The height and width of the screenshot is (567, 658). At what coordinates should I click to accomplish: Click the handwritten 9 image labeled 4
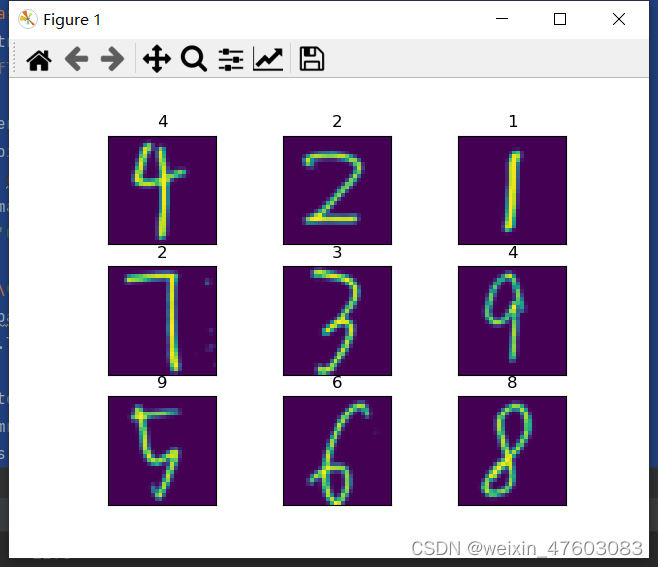(x=512, y=321)
